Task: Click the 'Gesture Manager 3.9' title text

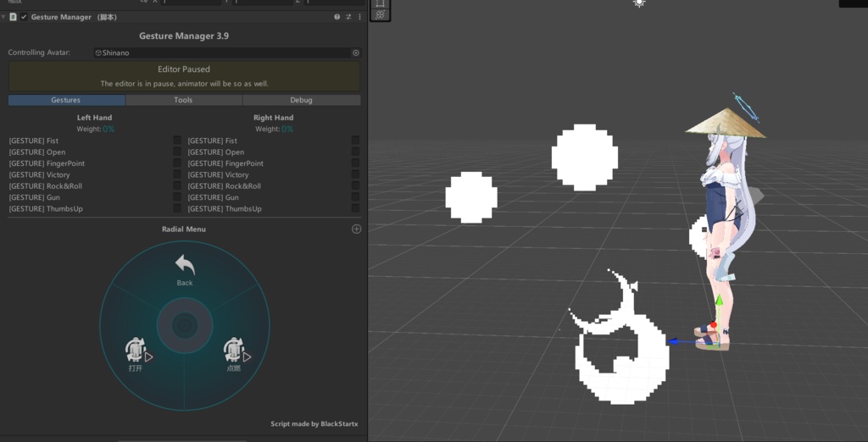Action: [x=184, y=36]
